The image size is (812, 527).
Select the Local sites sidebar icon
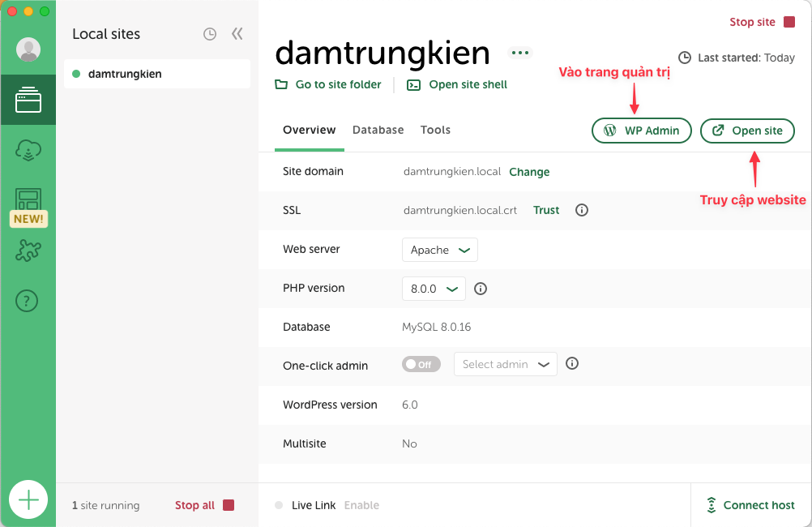pos(28,100)
